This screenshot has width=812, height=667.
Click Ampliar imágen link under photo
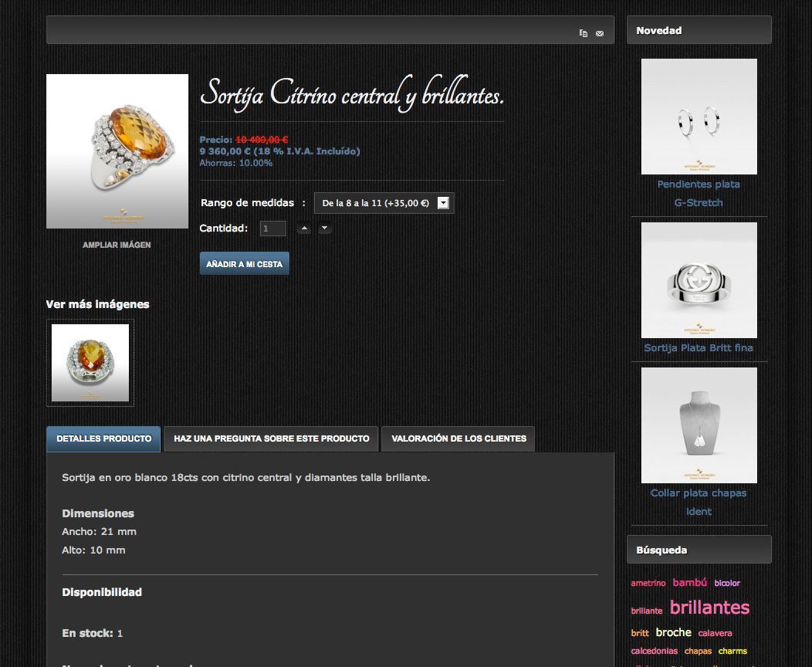coord(117,245)
